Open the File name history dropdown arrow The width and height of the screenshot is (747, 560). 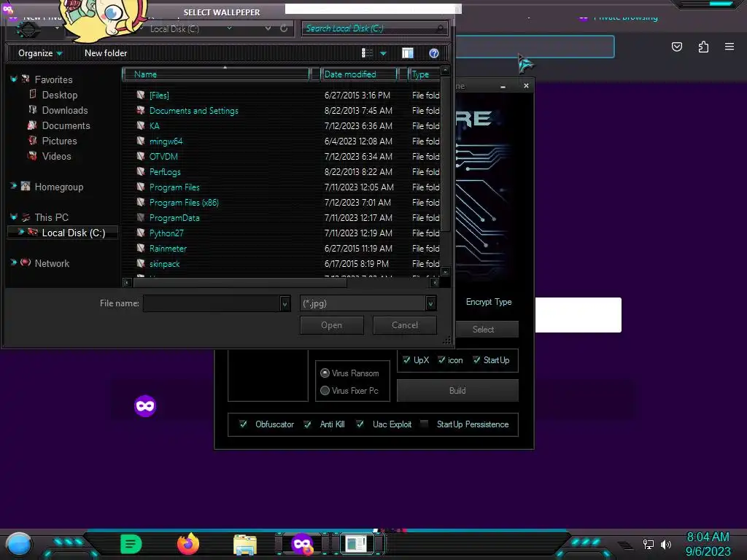(285, 303)
